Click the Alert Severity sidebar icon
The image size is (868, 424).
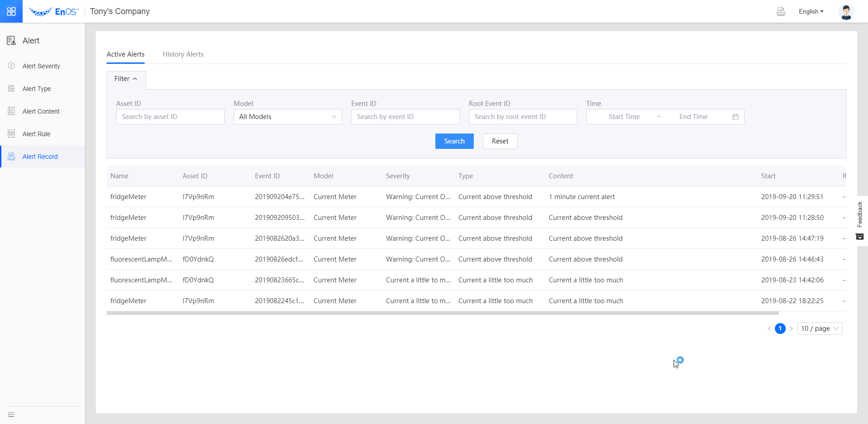pyautogui.click(x=12, y=66)
